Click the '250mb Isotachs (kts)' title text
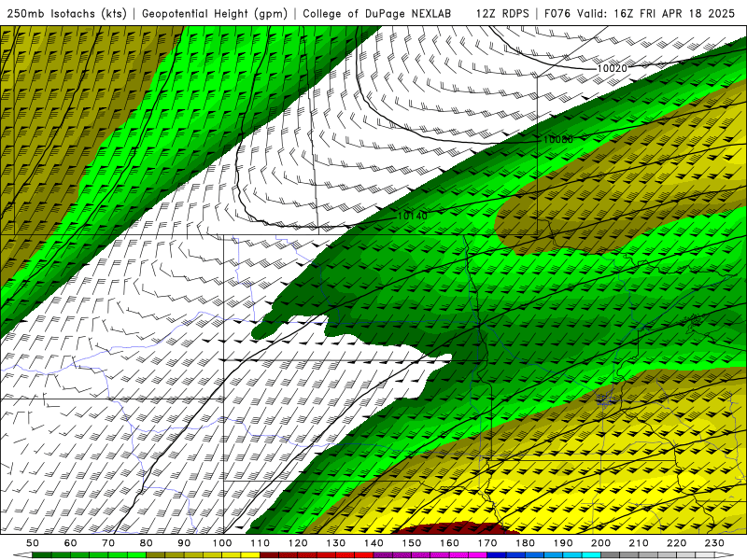This screenshot has width=747, height=560. (x=66, y=13)
